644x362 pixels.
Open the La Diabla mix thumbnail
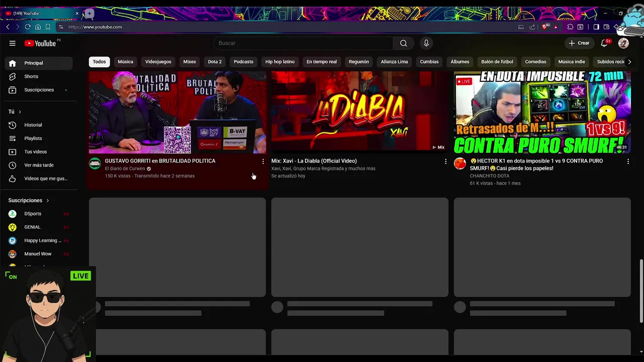[x=360, y=112]
